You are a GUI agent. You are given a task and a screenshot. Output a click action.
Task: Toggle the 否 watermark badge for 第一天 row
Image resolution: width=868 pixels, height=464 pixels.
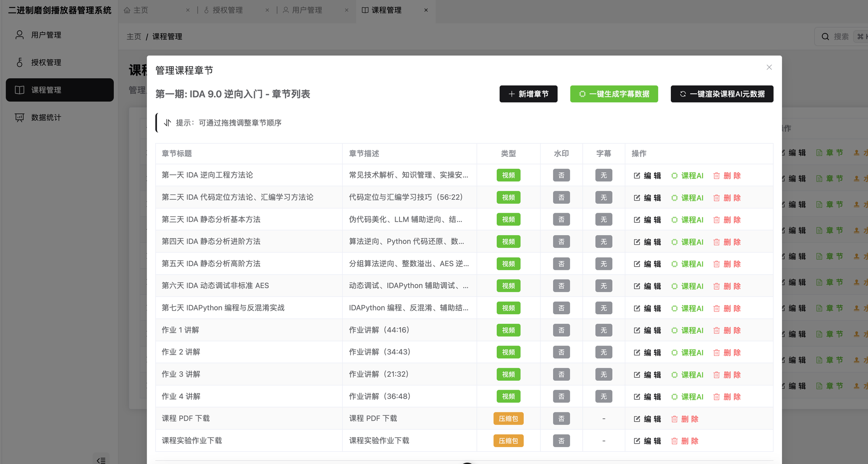pos(561,175)
